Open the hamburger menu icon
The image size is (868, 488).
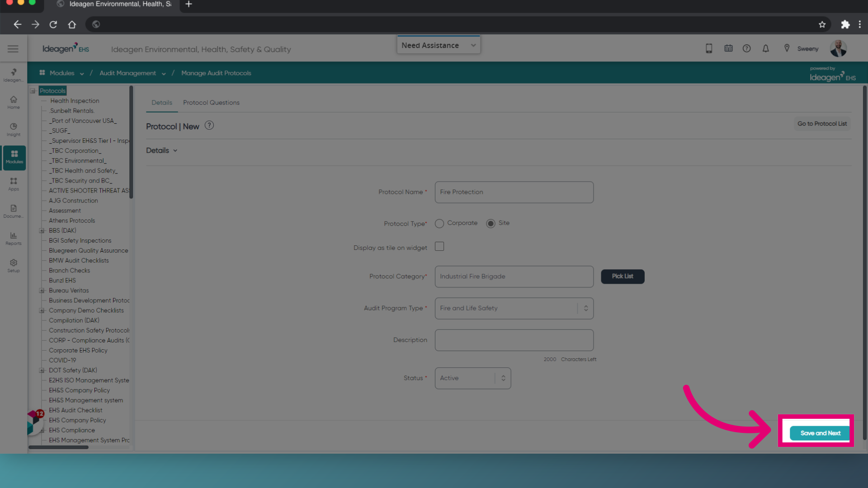(13, 49)
